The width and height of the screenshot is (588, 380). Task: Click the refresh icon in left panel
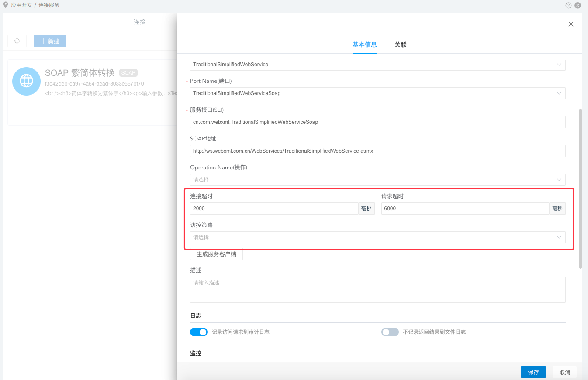pos(17,41)
